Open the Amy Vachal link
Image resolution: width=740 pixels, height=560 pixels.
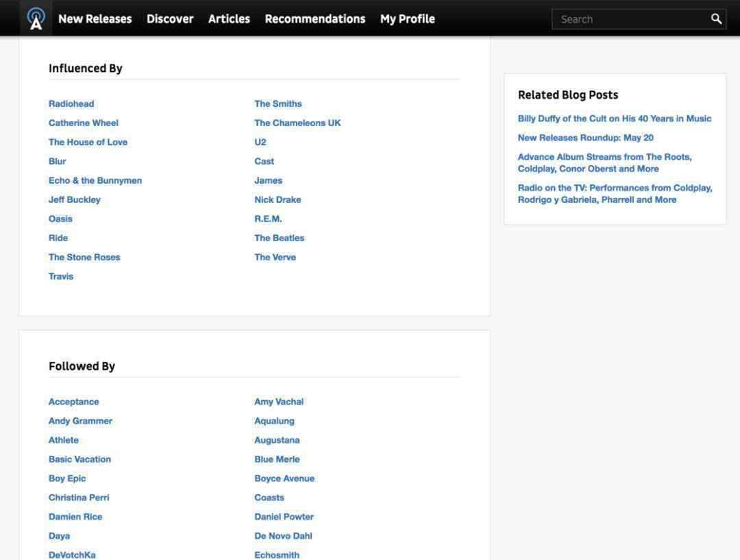(x=279, y=402)
